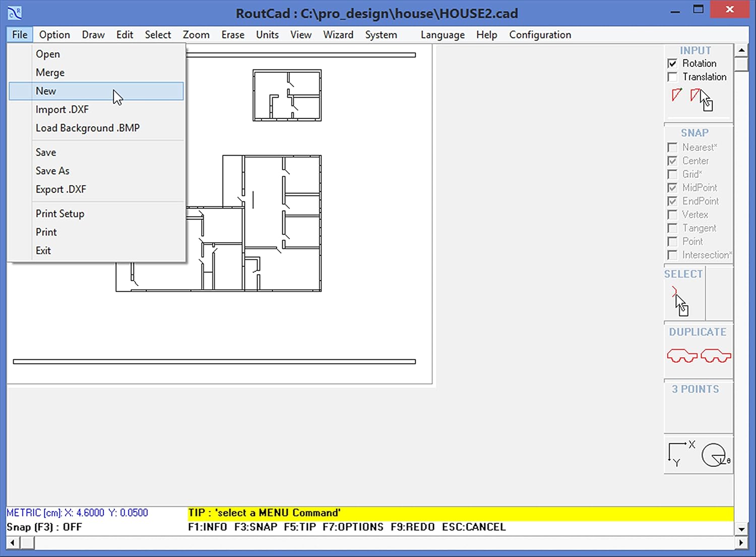
Task: Click the left Duplicate shape icon
Action: point(681,356)
